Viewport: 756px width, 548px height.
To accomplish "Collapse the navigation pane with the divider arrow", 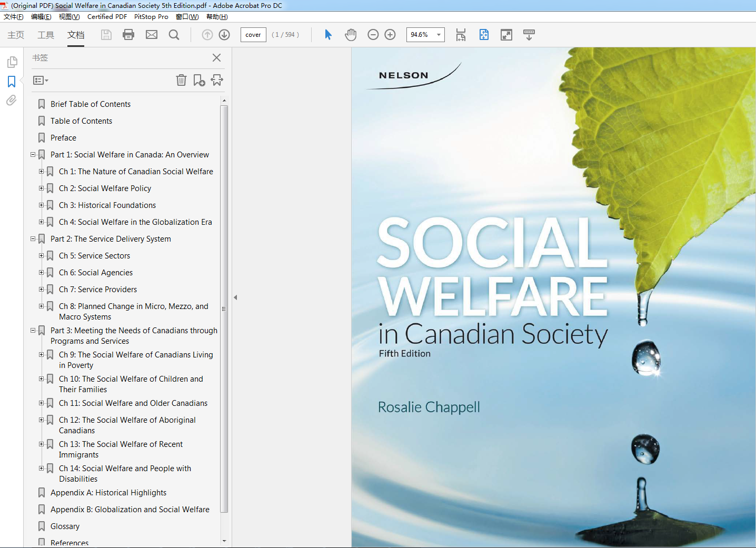I will 235,297.
